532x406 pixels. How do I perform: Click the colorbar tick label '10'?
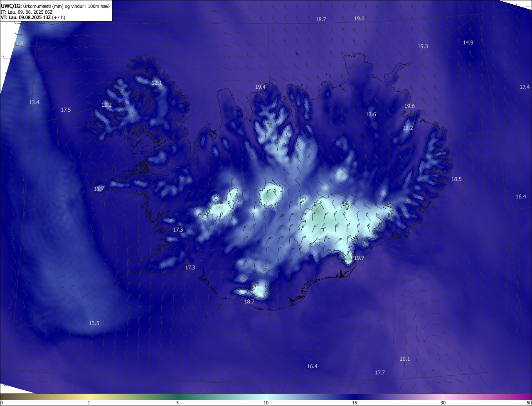point(266,403)
